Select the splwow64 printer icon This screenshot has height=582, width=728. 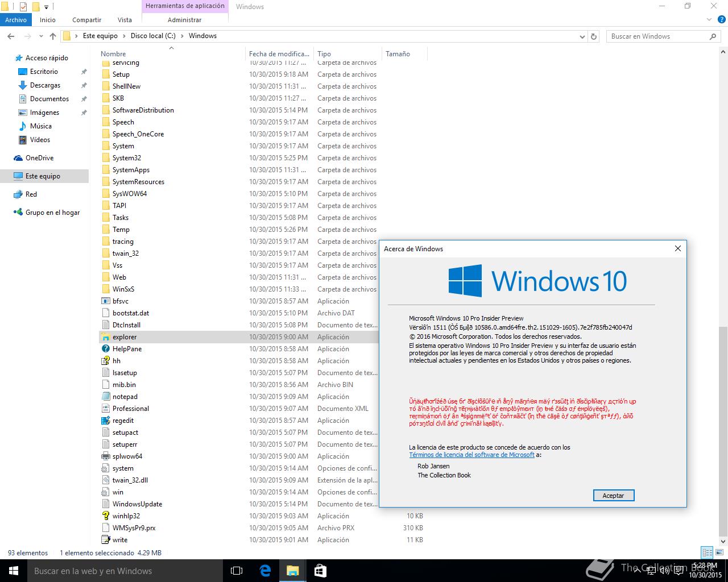[x=105, y=456]
